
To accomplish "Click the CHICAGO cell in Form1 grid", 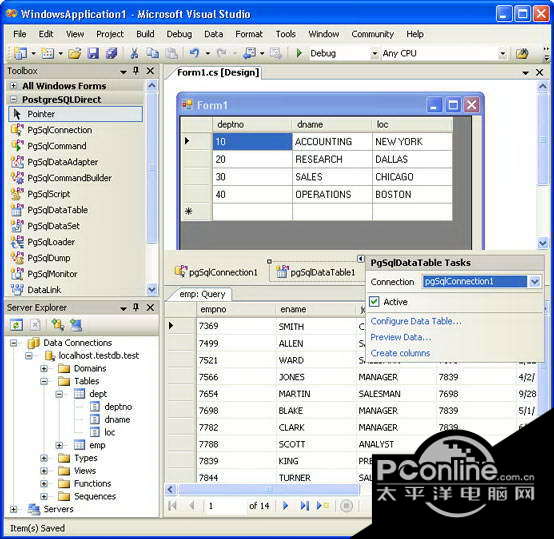I will (x=412, y=177).
